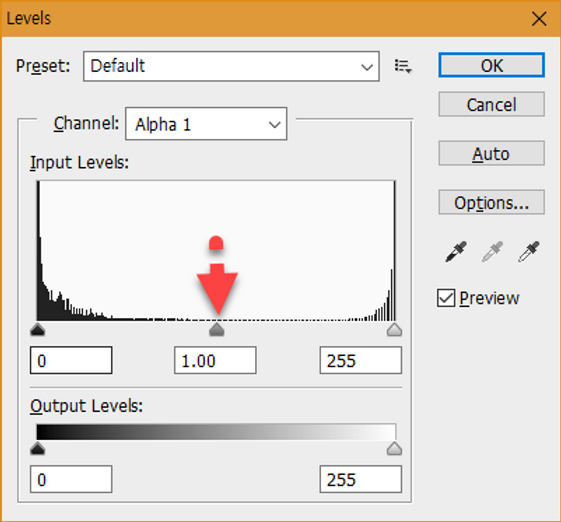Grab the output black level slider
Image resolution: width=561 pixels, height=522 pixels.
(x=38, y=448)
